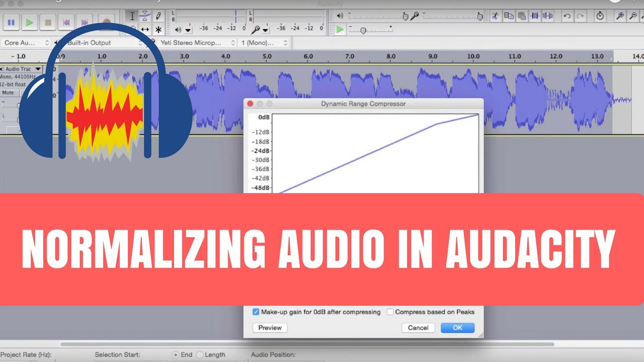Open the Yeti Stereo Microphone input dropdown
Viewport: 644px width, 362px height.
[198, 43]
